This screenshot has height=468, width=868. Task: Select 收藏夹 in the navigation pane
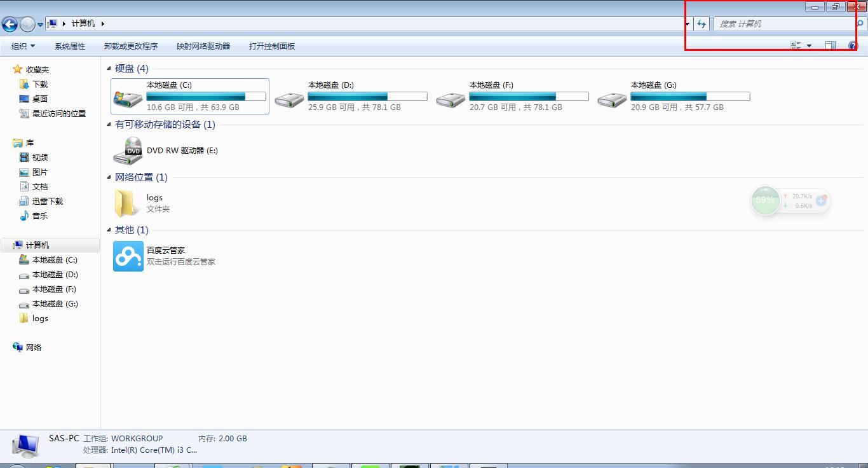coord(37,69)
